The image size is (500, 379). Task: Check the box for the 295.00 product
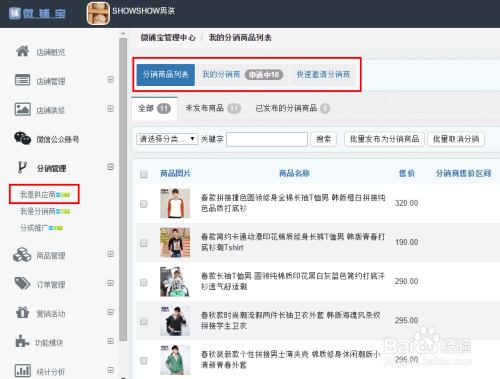(x=144, y=321)
